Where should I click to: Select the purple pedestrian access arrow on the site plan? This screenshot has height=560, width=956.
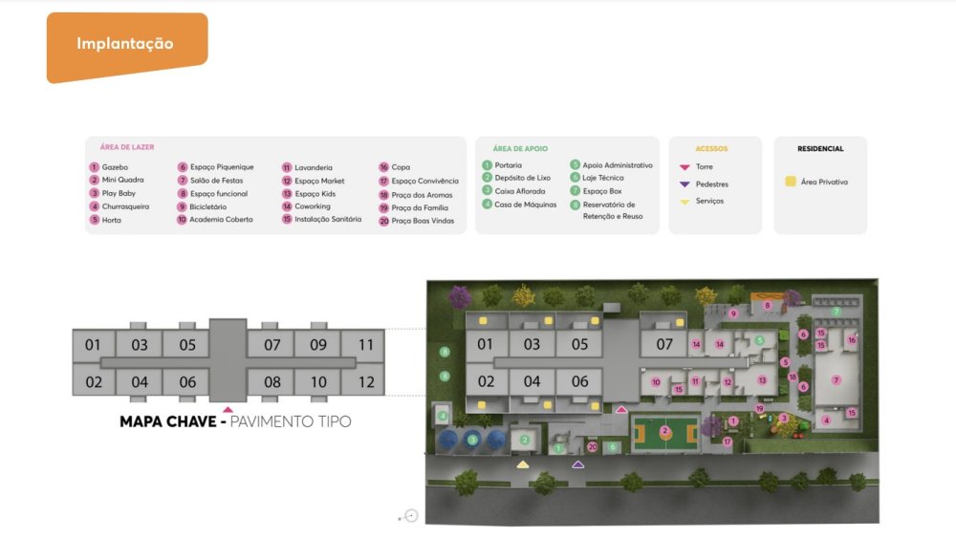[577, 464]
